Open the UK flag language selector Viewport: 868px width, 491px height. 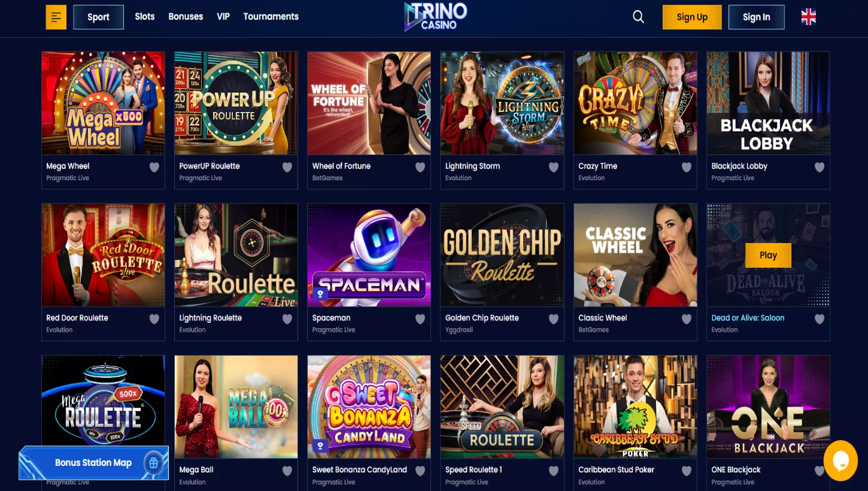coord(809,17)
